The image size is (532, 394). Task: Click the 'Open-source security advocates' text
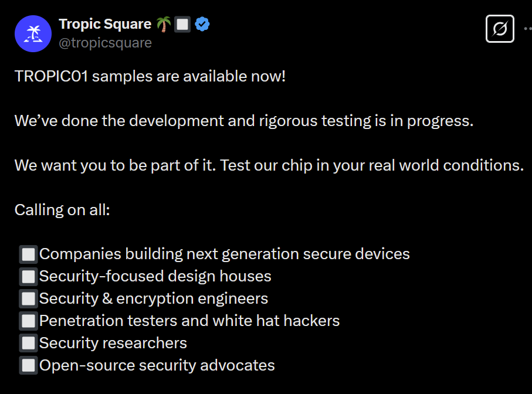pyautogui.click(x=157, y=365)
